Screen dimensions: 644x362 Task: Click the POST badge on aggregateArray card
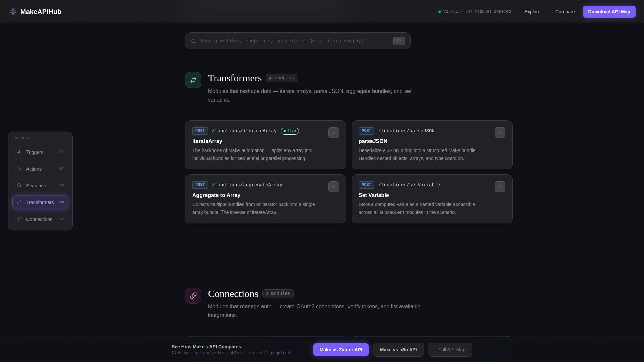click(x=200, y=185)
